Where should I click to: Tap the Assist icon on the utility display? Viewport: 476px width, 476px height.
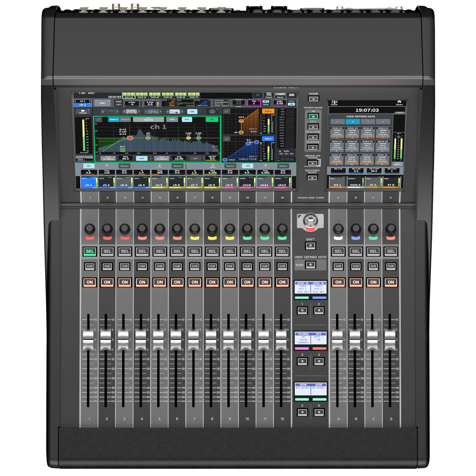tap(334, 102)
